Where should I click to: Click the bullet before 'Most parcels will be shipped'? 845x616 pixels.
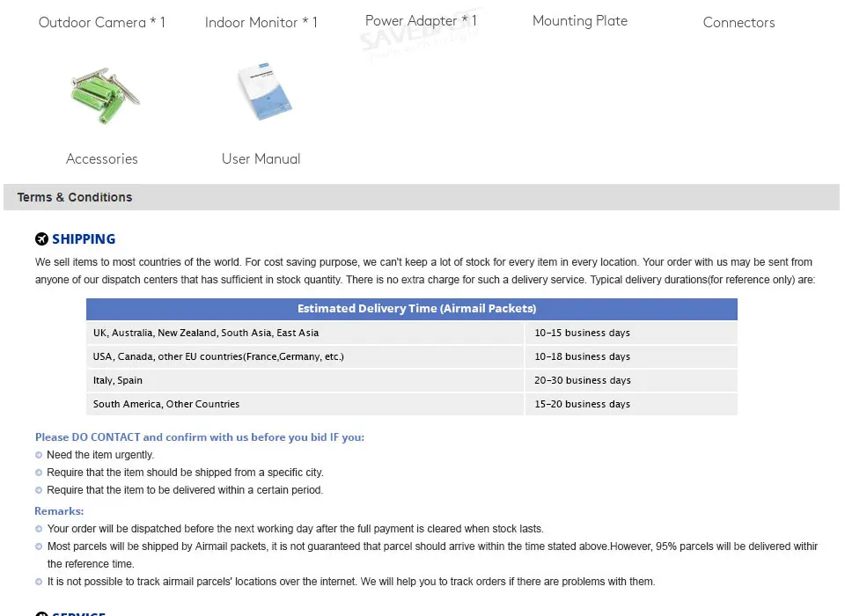[x=38, y=546]
